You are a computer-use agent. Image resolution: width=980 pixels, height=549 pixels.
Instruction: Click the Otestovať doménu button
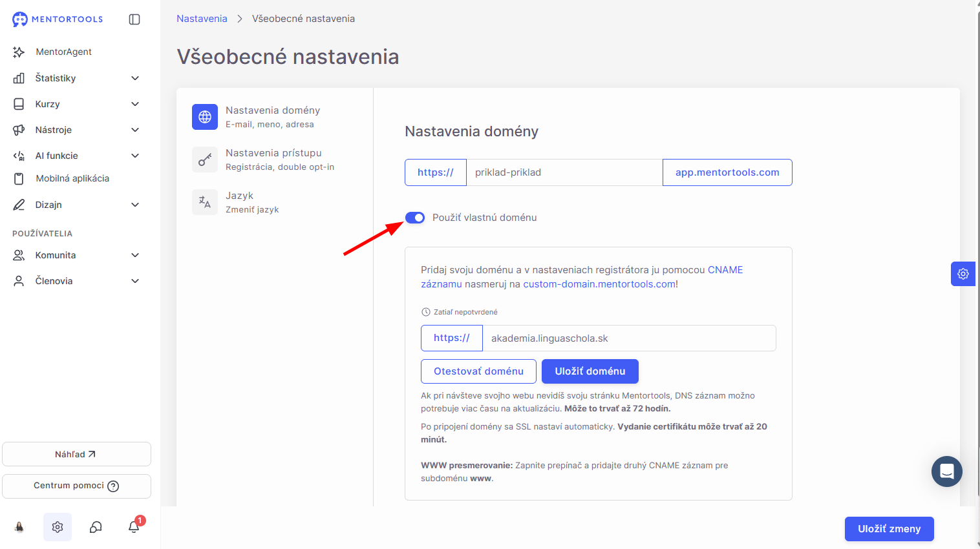tap(478, 371)
